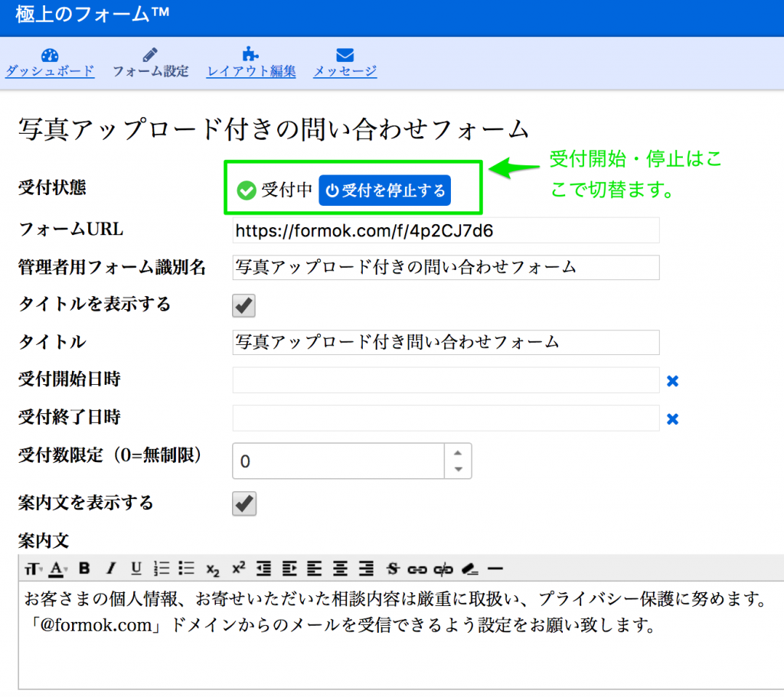Clear 受付終了日時 with the blue X
The image size is (784, 697).
coord(672,419)
